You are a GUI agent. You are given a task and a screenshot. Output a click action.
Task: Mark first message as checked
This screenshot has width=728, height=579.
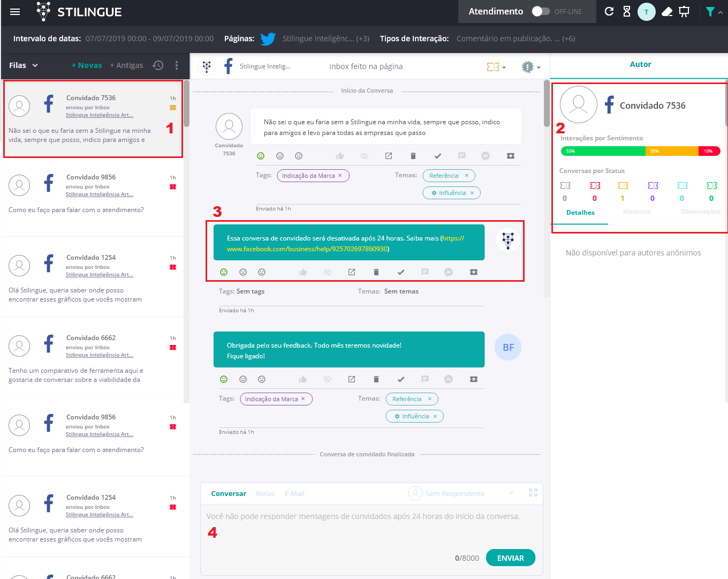pos(438,156)
